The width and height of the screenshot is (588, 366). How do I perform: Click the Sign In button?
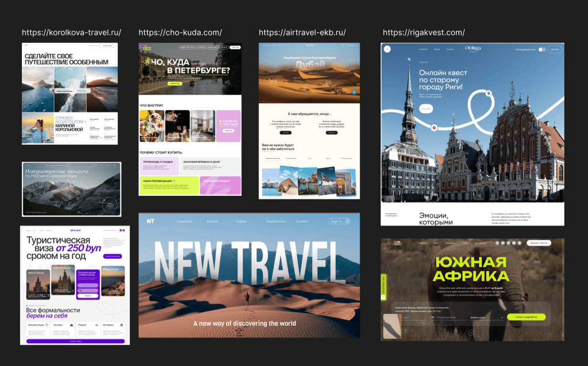coord(340,221)
